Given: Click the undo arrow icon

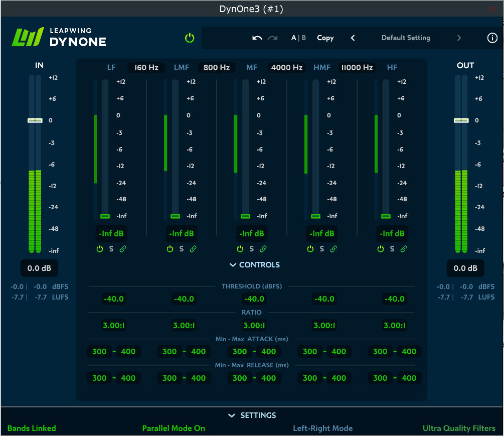Looking at the screenshot, I should point(257,38).
